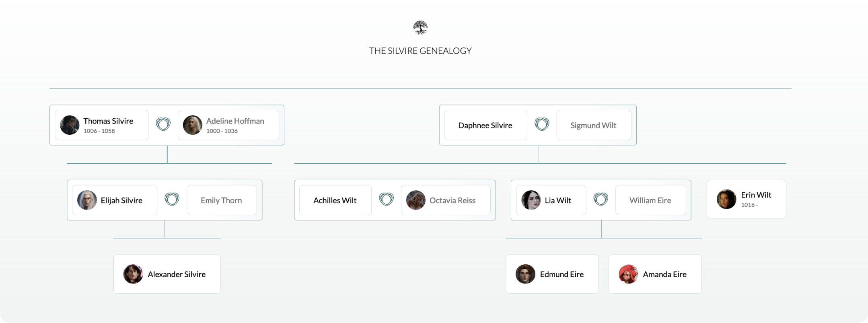Viewport: 868px width, 323px height.
Task: Open the William Eire card
Action: point(650,200)
